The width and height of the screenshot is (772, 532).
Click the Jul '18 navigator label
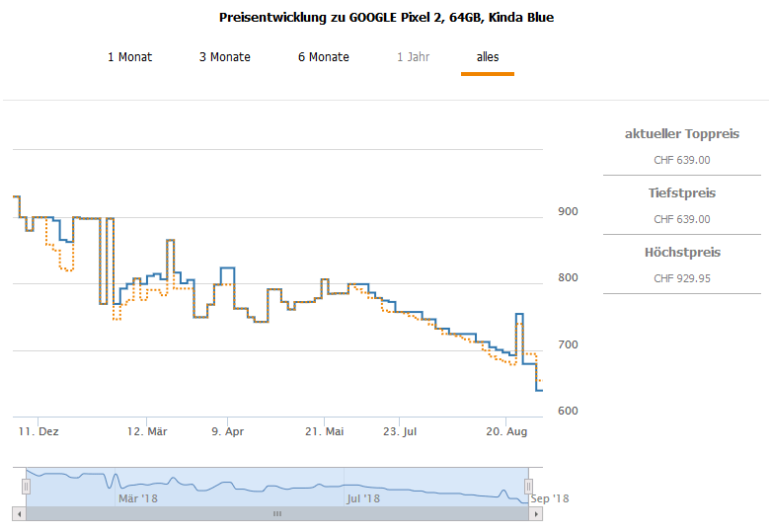coord(362,499)
